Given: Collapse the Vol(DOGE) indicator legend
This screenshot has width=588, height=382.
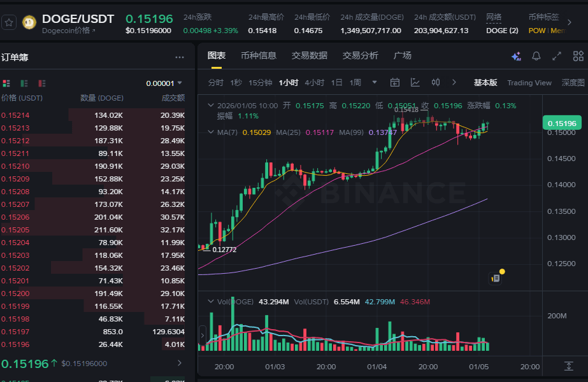Looking at the screenshot, I should click(x=211, y=302).
